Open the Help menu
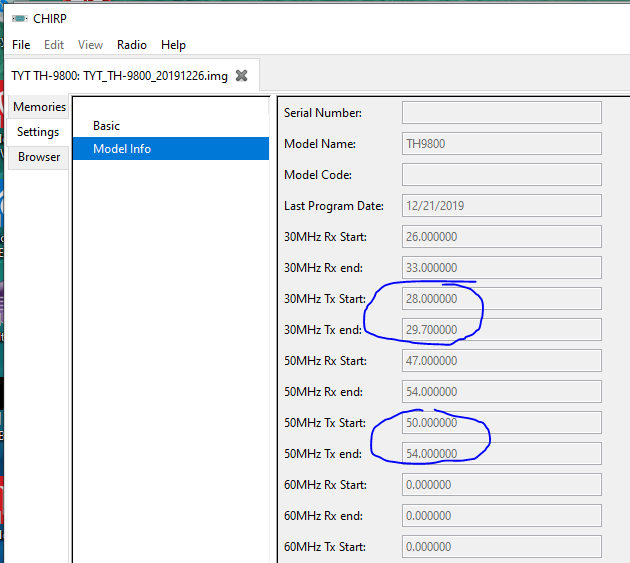This screenshot has height=563, width=630. pyautogui.click(x=173, y=45)
